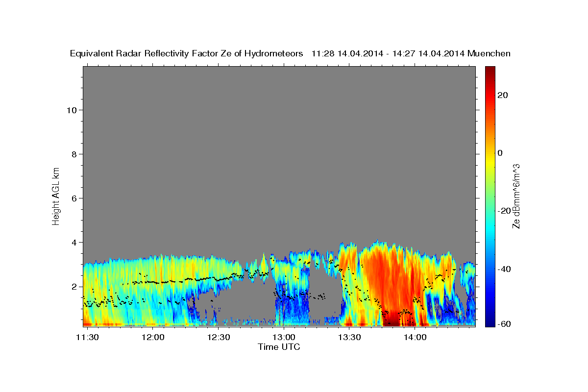The image size is (588, 392).
Task: Click the colorbar tick label '0'
Action: [x=500, y=153]
